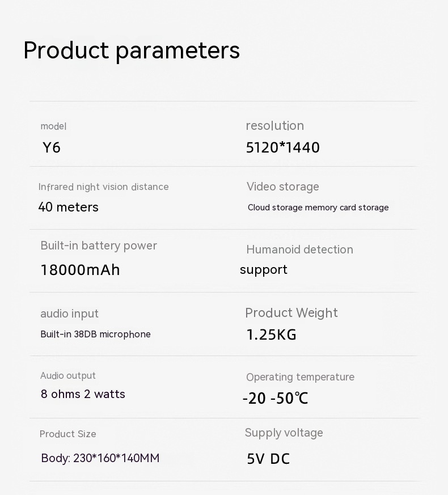Click 'Infrared night vision distance' label
448x495 pixels.
click(x=103, y=187)
